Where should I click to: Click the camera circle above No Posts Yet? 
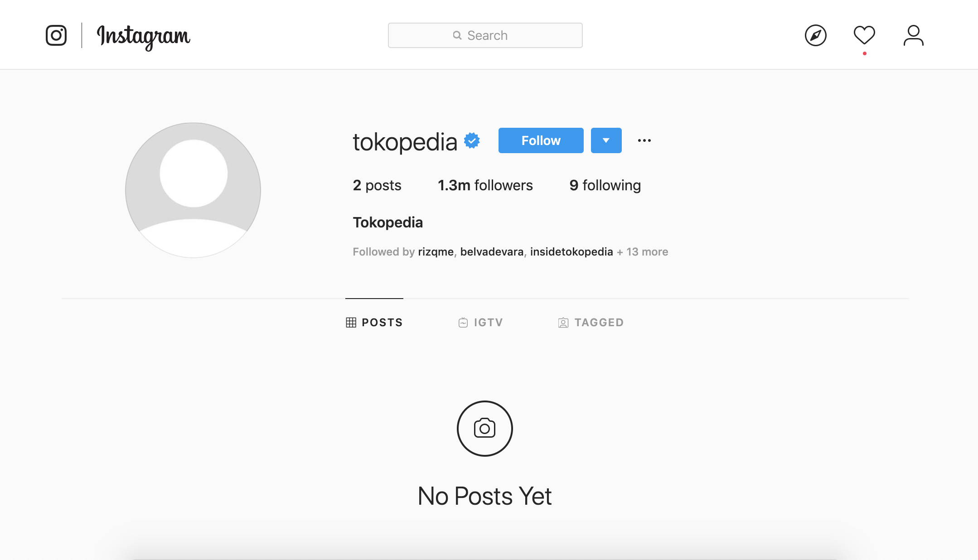pos(484,428)
